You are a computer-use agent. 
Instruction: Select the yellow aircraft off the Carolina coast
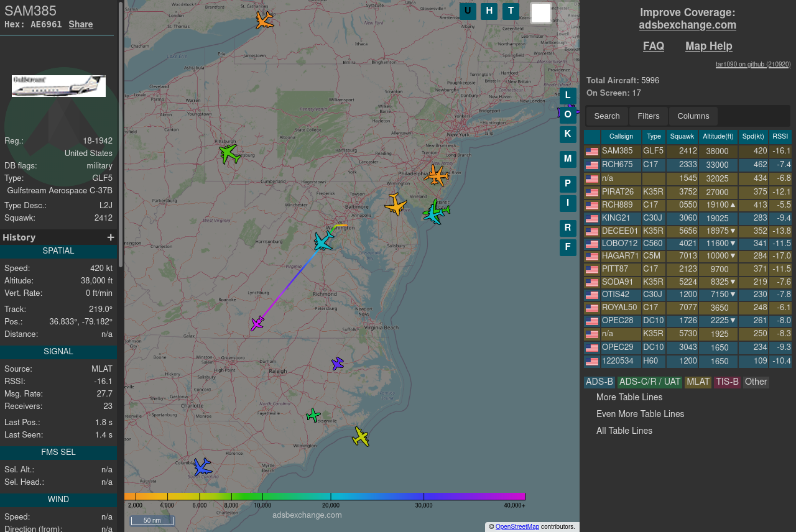pyautogui.click(x=361, y=436)
